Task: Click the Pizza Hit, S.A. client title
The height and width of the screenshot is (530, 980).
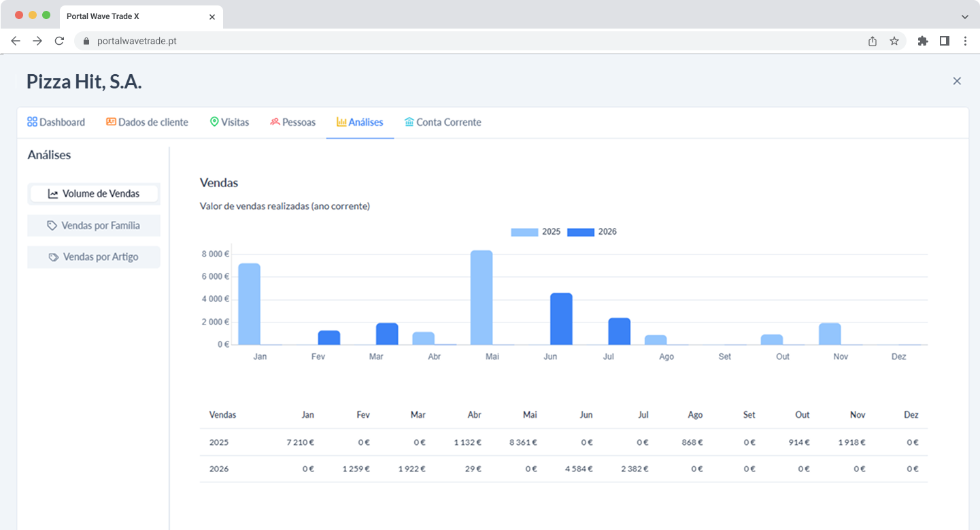Action: (x=84, y=82)
